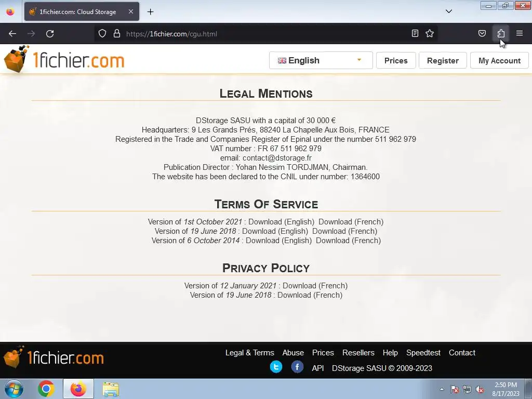Open the English language dropdown
Image resolution: width=532 pixels, height=399 pixels.
tap(321, 60)
